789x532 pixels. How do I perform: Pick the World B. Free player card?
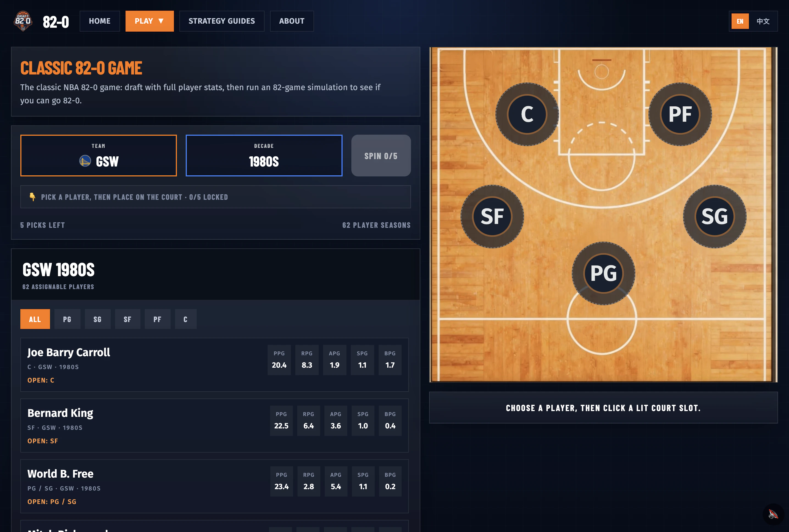(214, 487)
